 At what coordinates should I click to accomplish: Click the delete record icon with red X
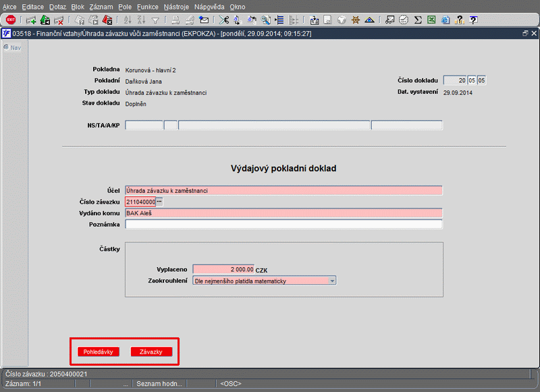[x=59, y=20]
